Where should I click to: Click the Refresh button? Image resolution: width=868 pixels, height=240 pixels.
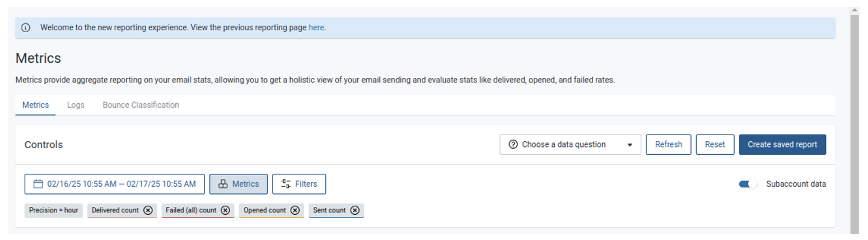point(669,144)
